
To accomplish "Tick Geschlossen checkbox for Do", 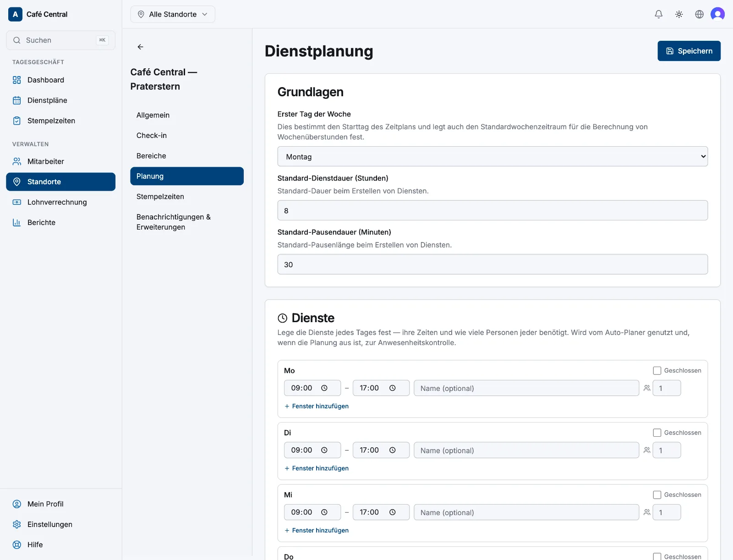I will click(x=657, y=556).
